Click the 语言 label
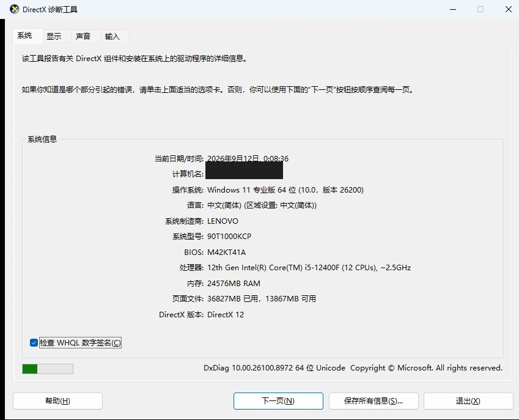 [x=195, y=205]
